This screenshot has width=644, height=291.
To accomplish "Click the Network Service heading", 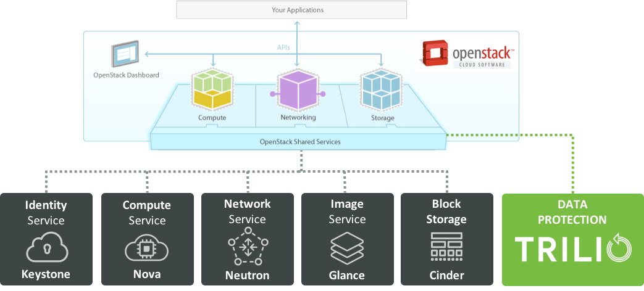I will tap(247, 211).
